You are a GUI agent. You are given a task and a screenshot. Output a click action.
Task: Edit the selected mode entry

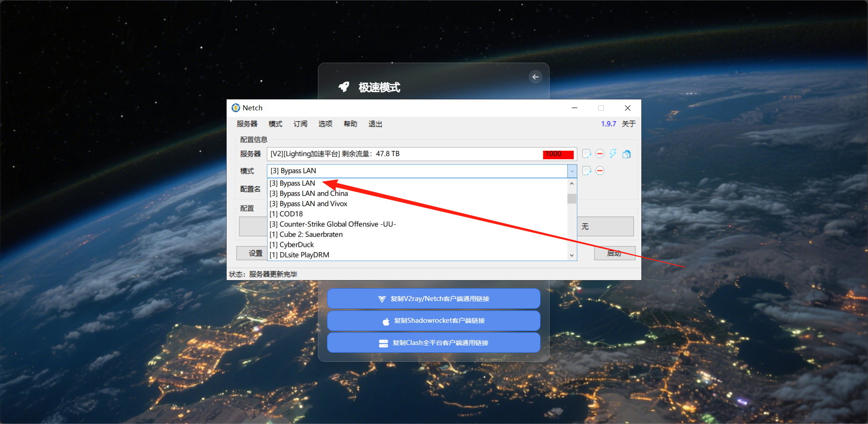(x=586, y=171)
